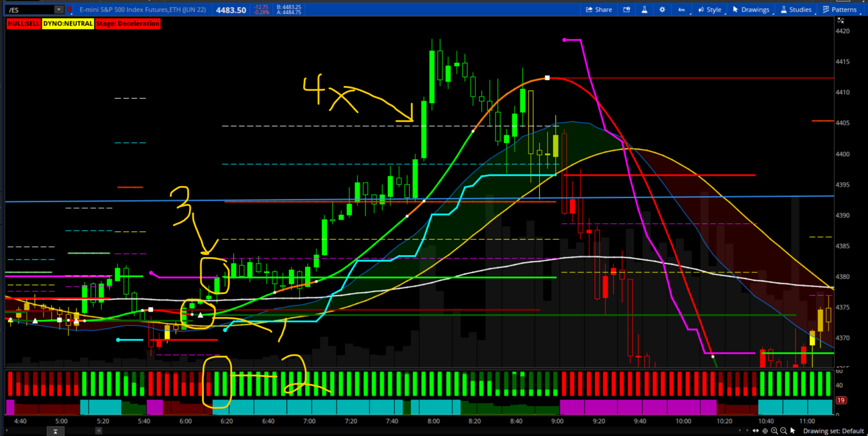This screenshot has height=436, width=868.
Task: Open the Studies menu
Action: click(796, 10)
